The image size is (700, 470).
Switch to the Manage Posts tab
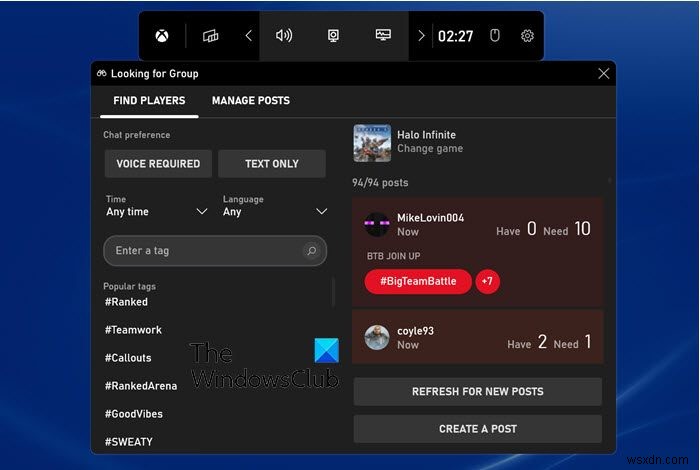(x=251, y=101)
